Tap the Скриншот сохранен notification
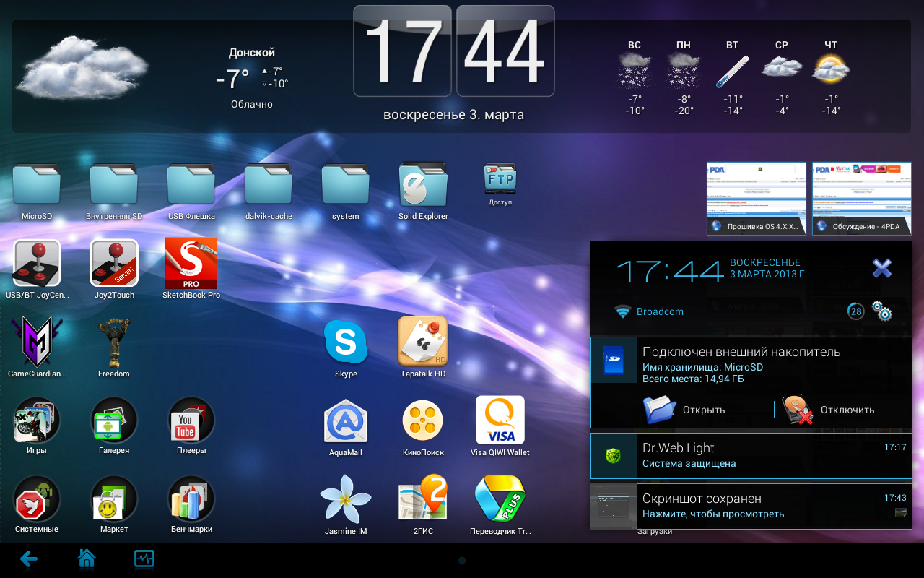 tap(751, 506)
